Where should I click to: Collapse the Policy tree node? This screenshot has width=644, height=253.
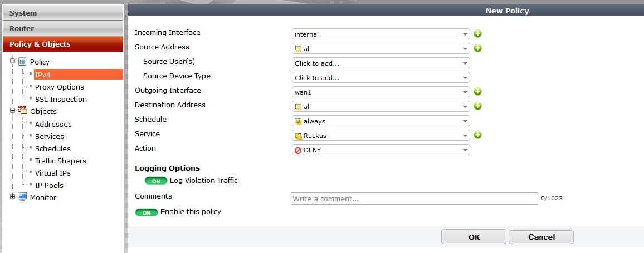12,61
